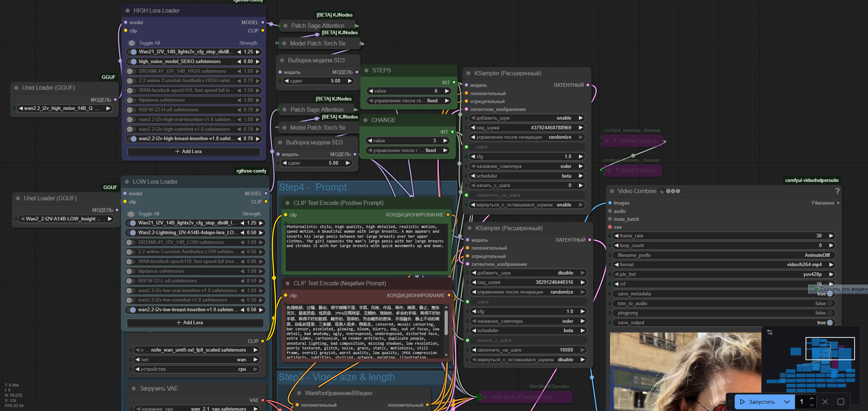Enable the hipdance.safetensors lora in LOW loader
Viewport: 868px width, 411px height.
(131, 271)
